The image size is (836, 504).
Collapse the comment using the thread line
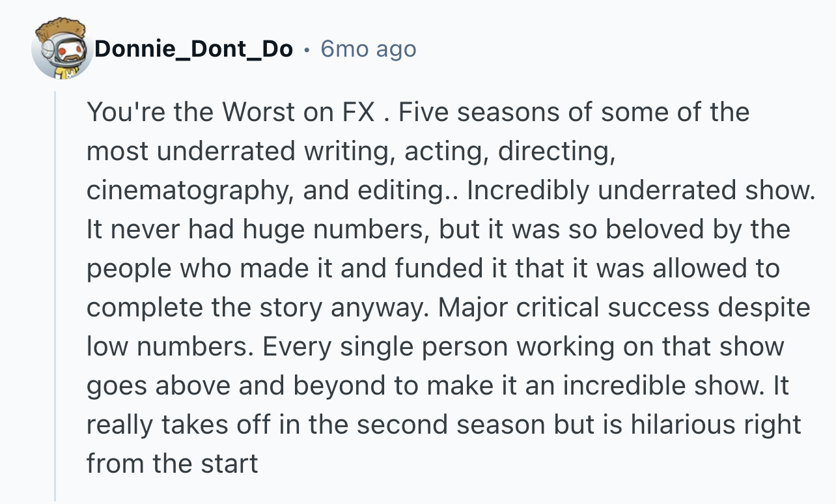55,293
